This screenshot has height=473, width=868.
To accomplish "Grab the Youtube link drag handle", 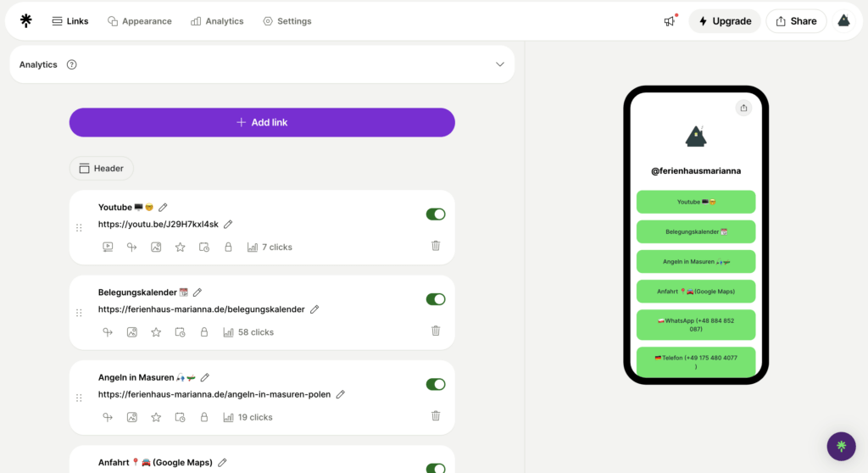I will (79, 228).
